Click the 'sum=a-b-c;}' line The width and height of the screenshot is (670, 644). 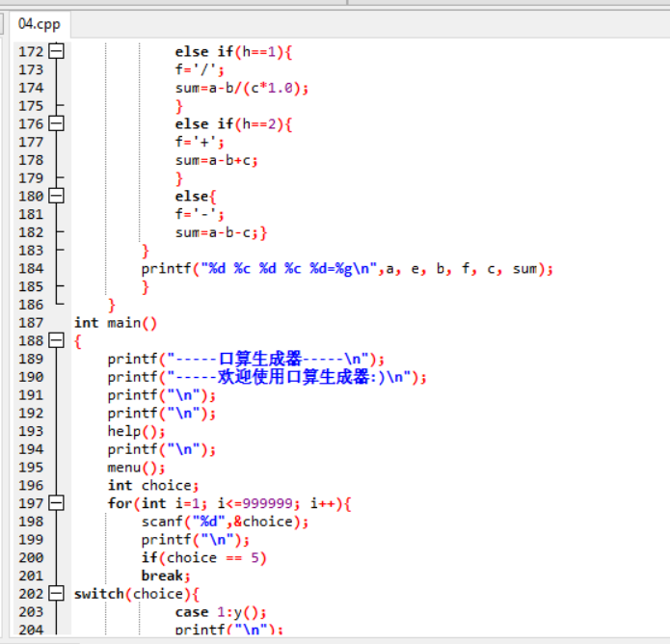point(221,232)
